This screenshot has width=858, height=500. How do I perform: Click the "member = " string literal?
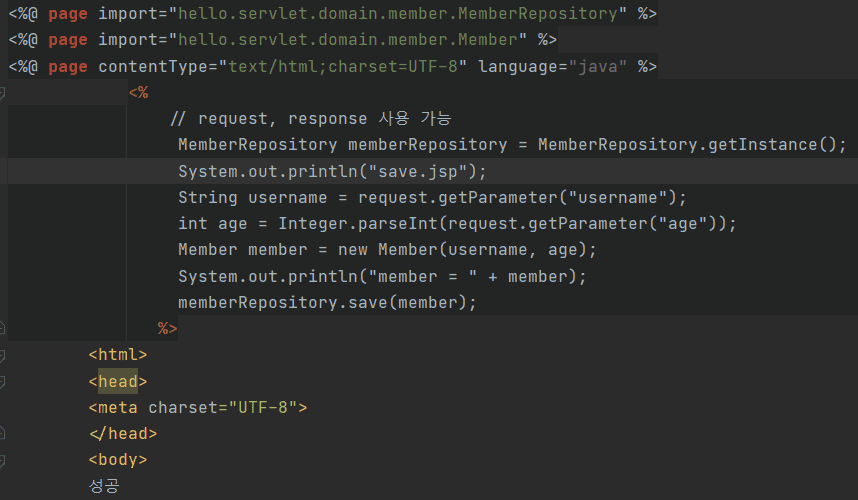(x=423, y=276)
